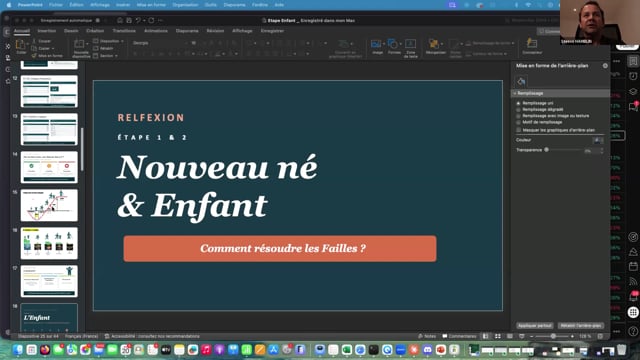The width and height of the screenshot is (640, 360).
Task: Select slide 15 staircase thumbnail
Action: [x=49, y=205]
